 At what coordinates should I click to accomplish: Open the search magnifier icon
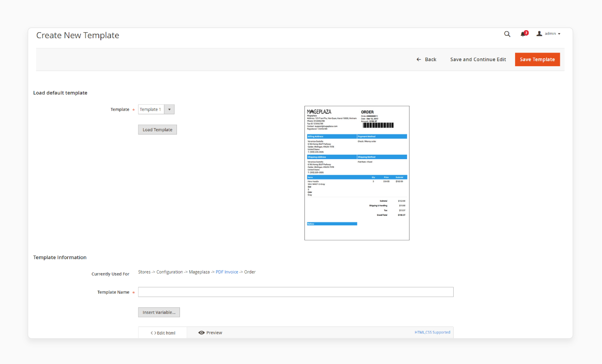coord(507,34)
